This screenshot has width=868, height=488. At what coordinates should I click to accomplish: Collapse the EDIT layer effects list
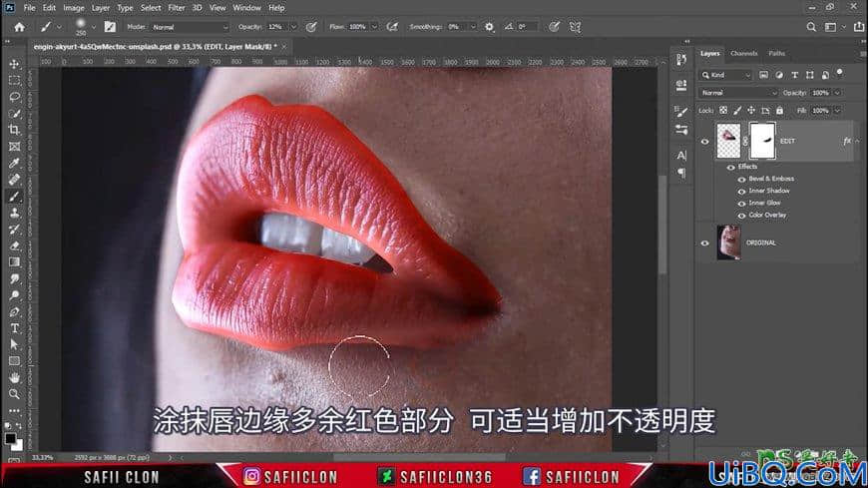click(x=857, y=142)
